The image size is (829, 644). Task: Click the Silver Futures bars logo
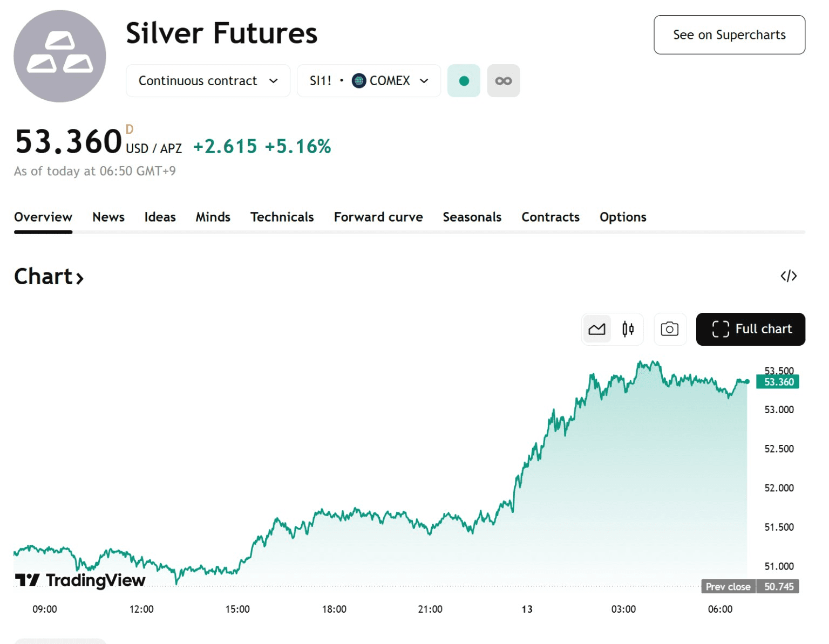pyautogui.click(x=60, y=56)
